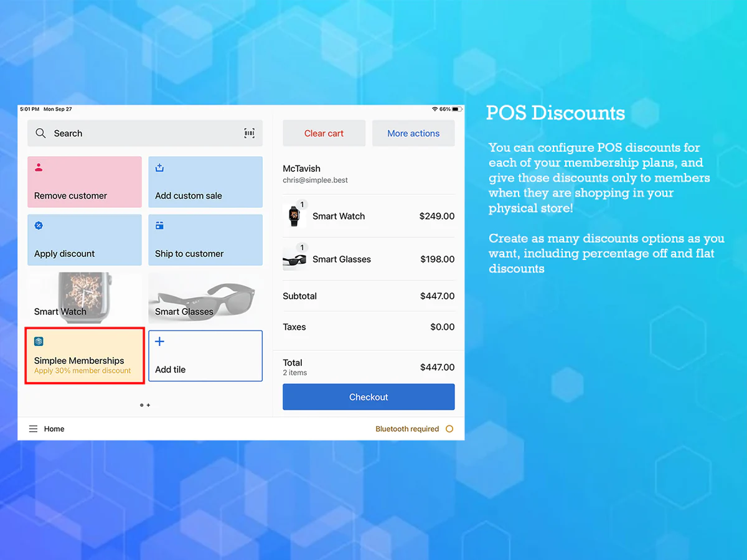Select the Smart Watch cart thumbnail
The height and width of the screenshot is (560, 747).
click(294, 216)
